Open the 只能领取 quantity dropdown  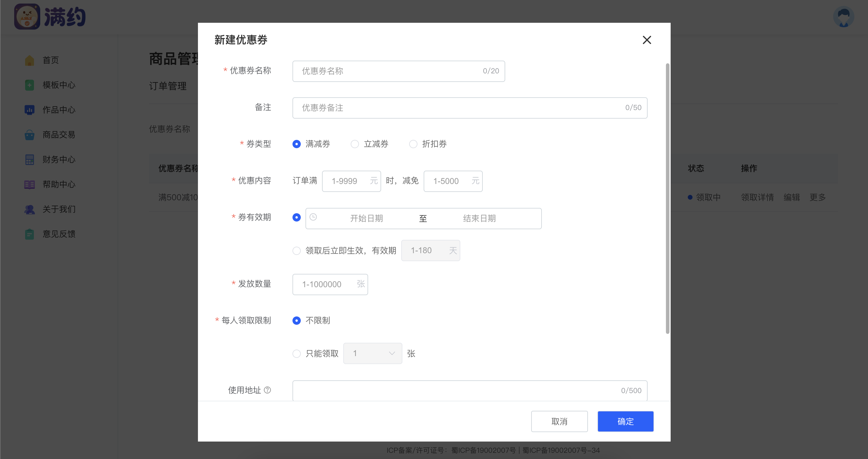click(x=373, y=353)
